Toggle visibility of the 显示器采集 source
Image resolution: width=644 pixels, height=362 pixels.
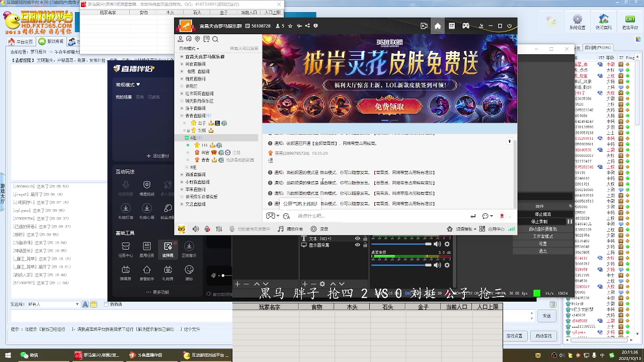pyautogui.click(x=357, y=244)
